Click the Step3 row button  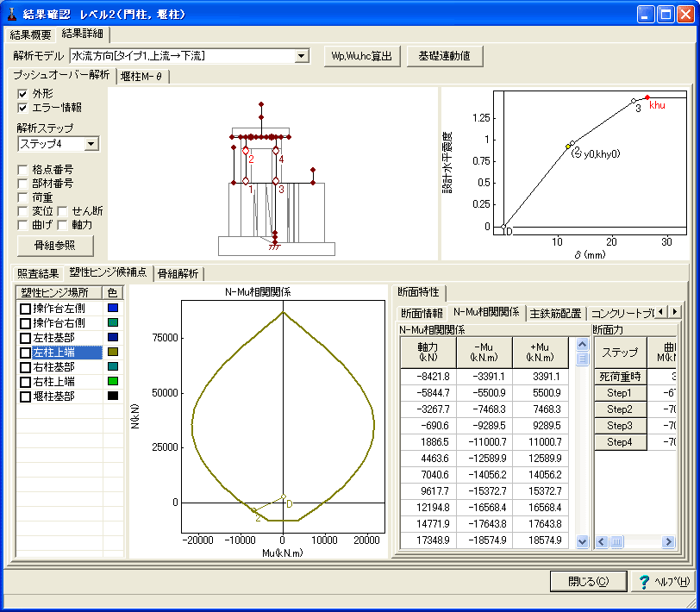coord(620,426)
